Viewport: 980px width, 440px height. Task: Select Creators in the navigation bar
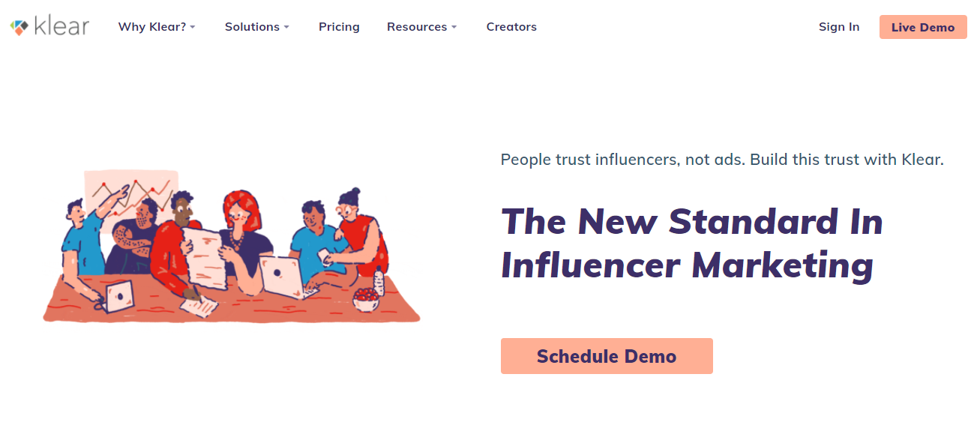pyautogui.click(x=511, y=26)
